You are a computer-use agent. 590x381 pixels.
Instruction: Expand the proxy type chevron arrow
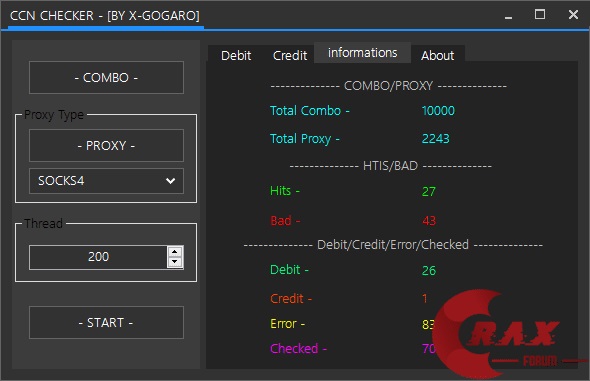click(170, 181)
